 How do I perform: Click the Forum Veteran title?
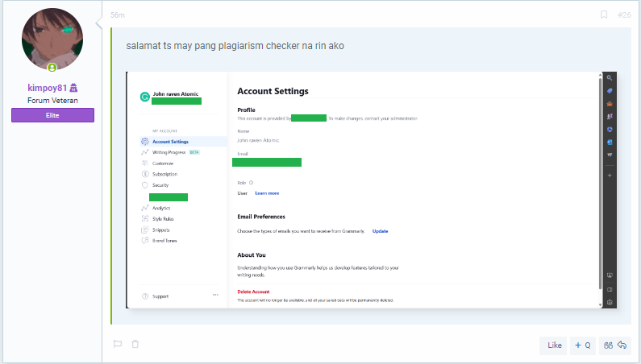point(52,101)
